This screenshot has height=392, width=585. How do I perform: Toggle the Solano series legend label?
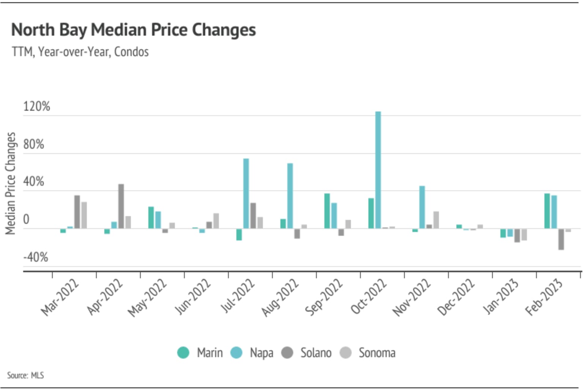click(x=316, y=353)
